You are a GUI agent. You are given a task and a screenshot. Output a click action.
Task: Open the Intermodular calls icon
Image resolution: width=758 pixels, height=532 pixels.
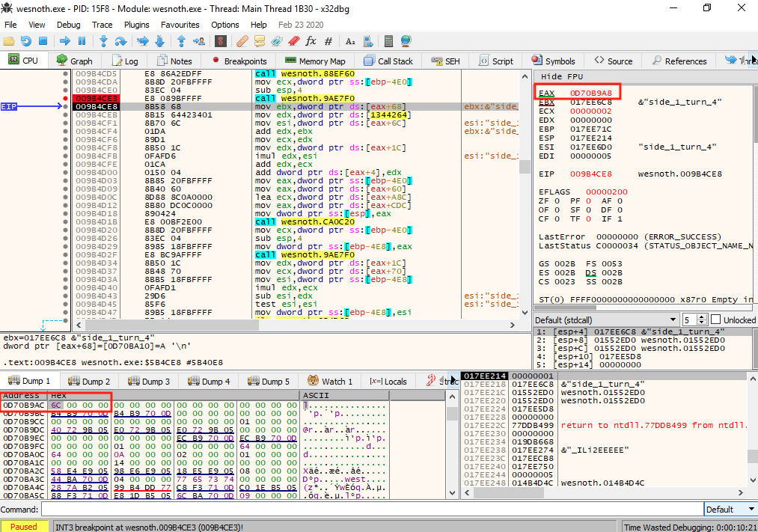click(368, 41)
